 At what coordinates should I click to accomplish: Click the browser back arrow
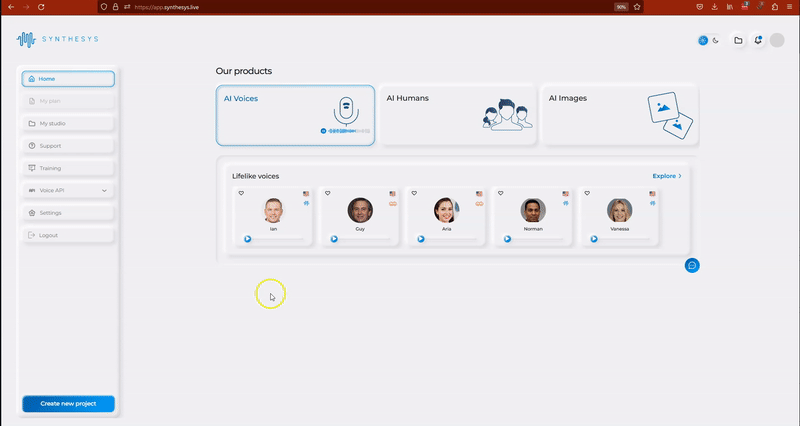coord(11,7)
